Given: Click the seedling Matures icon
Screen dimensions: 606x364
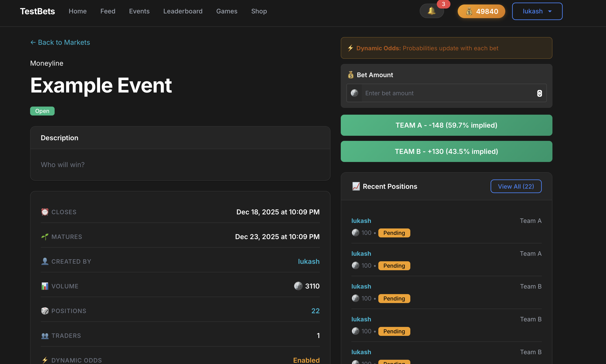Looking at the screenshot, I should tap(45, 237).
